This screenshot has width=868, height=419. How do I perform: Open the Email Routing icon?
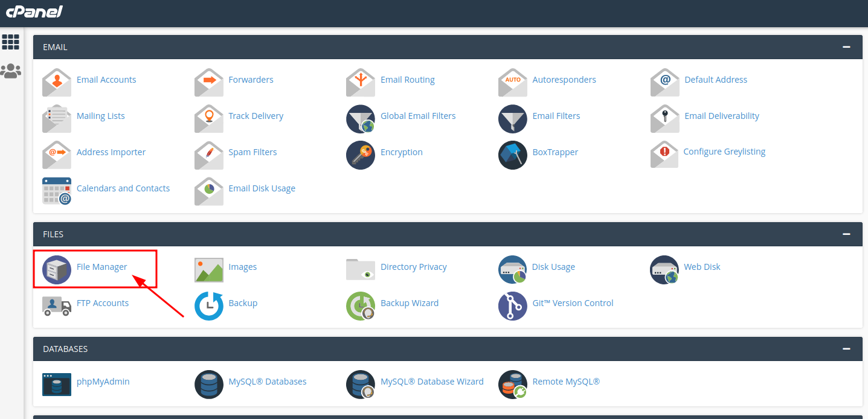[361, 83]
